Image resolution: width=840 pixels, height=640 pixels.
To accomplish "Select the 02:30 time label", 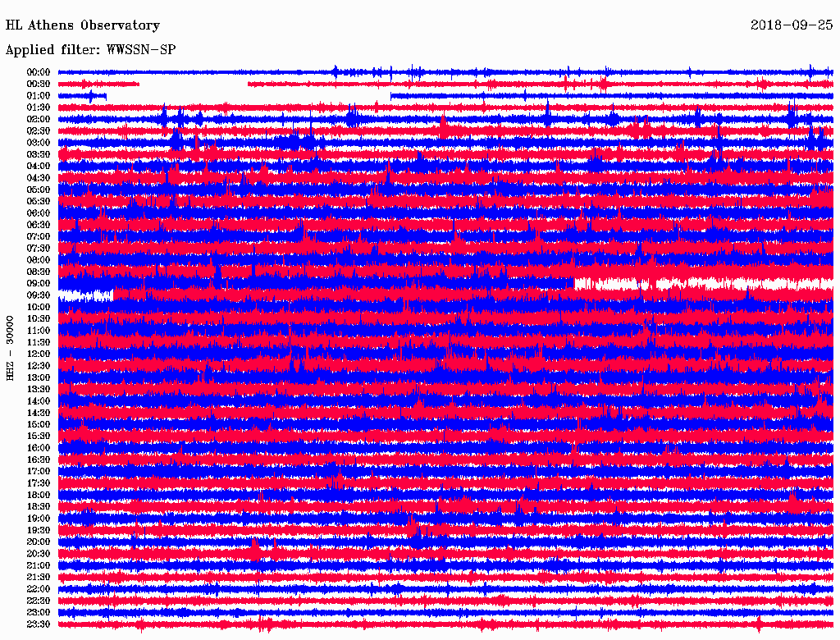I will (x=39, y=131).
